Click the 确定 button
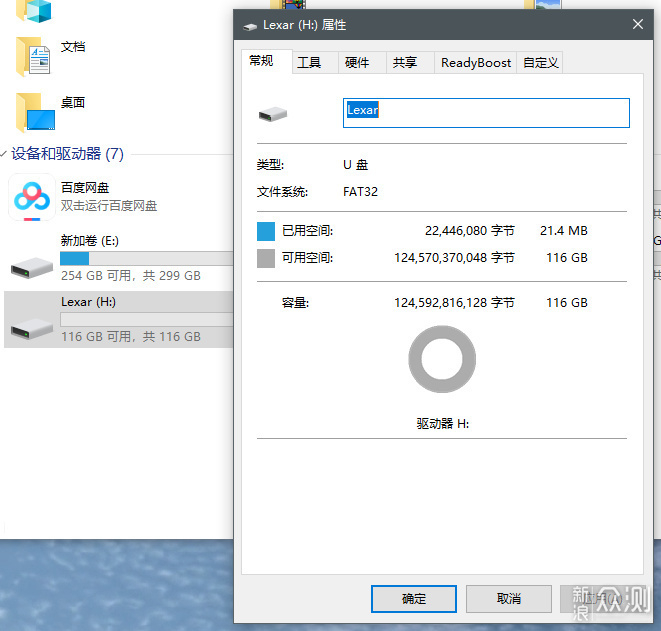 point(414,599)
